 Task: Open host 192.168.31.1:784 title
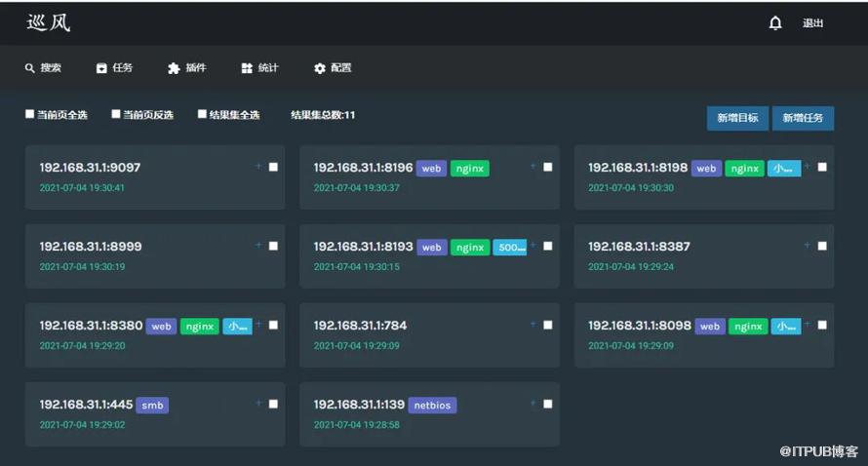click(x=360, y=326)
